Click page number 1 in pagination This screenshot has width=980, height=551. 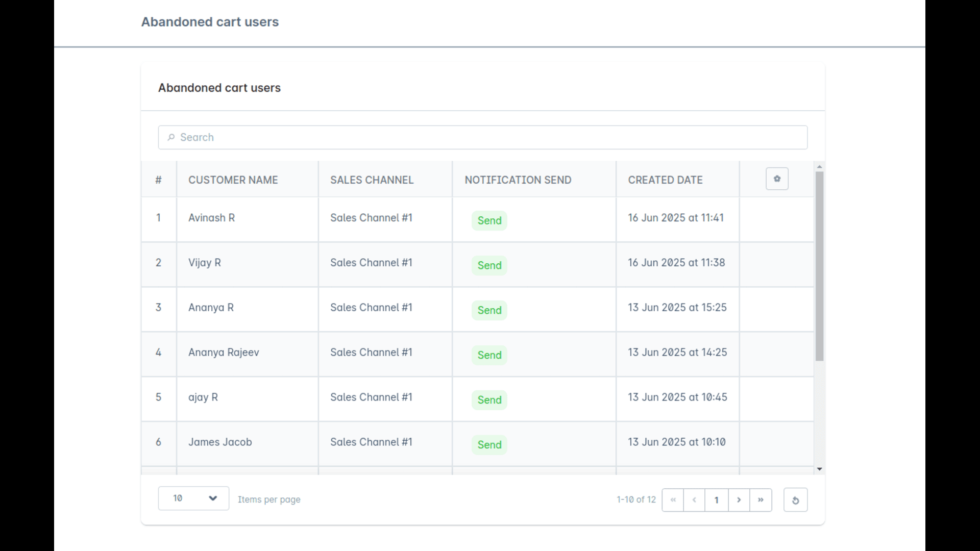(x=716, y=500)
